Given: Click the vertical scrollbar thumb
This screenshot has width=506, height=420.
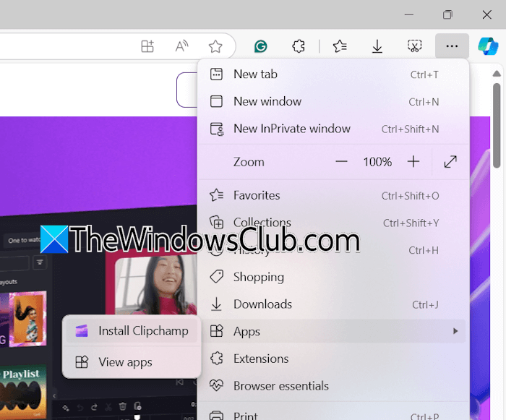Looking at the screenshot, I should 497,126.
